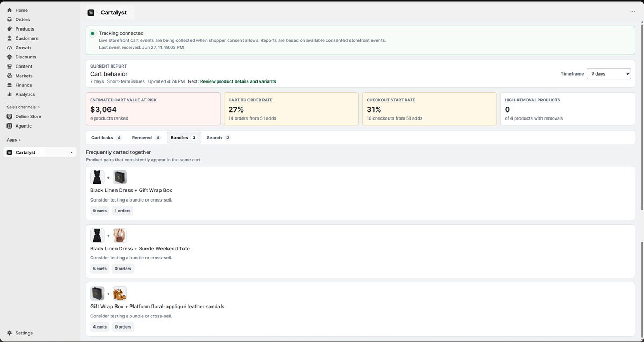Click the Products tag icon
Image resolution: width=644 pixels, height=342 pixels.
coord(10,29)
